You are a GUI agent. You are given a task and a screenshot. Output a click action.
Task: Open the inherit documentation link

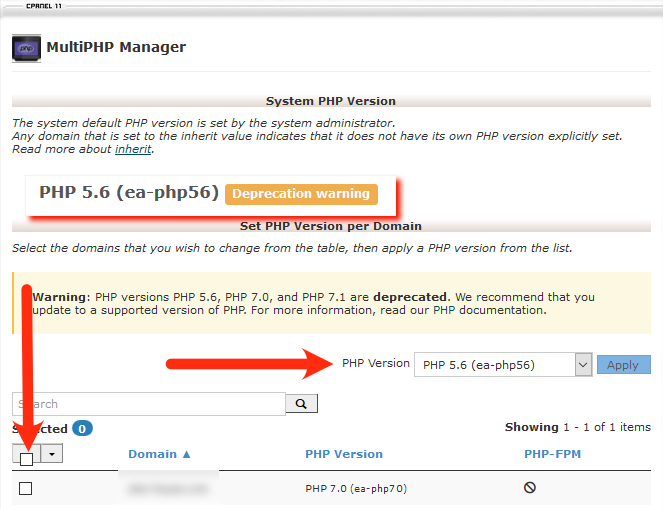click(x=133, y=149)
